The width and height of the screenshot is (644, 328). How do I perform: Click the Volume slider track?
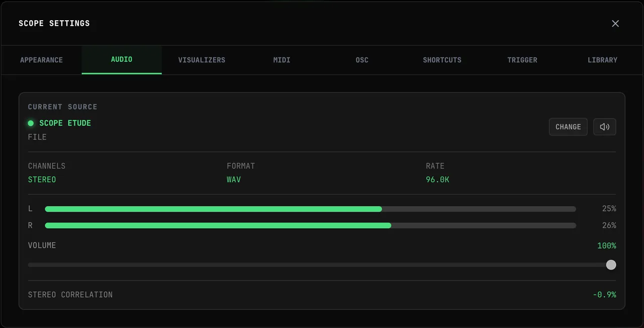tap(322, 265)
